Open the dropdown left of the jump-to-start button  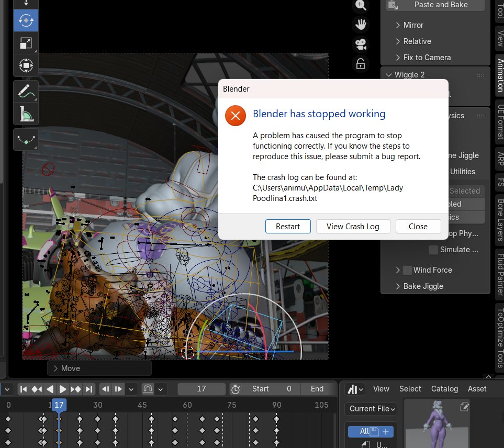tap(7, 389)
